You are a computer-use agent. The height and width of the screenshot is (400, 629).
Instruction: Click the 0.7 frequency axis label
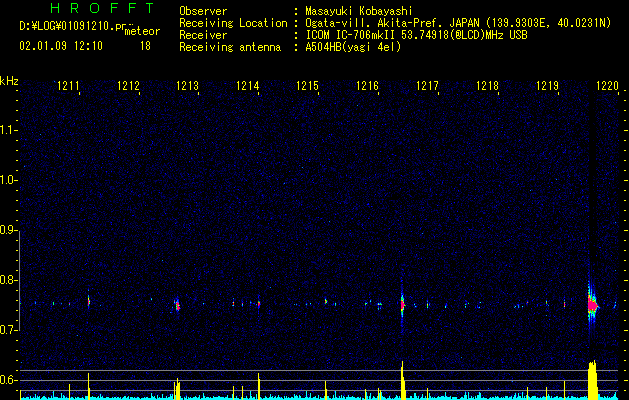click(9, 330)
